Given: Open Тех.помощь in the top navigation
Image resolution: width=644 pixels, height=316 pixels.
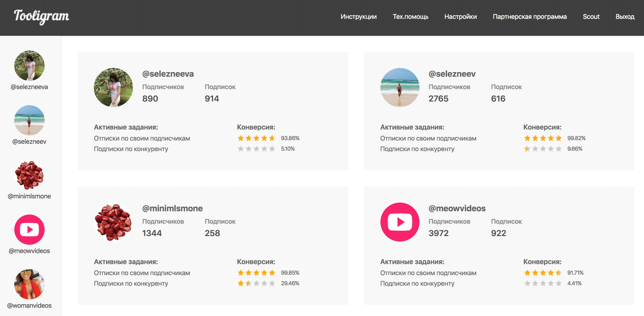Looking at the screenshot, I should [x=411, y=17].
